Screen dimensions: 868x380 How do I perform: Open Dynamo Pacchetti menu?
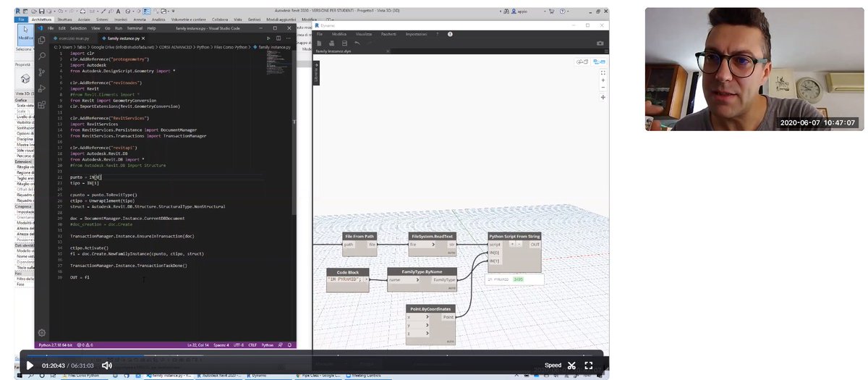(388, 34)
